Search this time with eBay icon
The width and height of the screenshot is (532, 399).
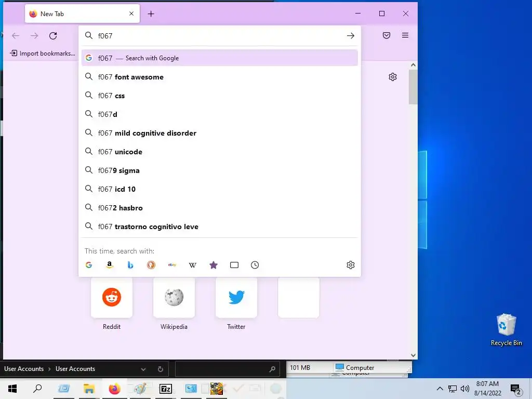tap(172, 265)
